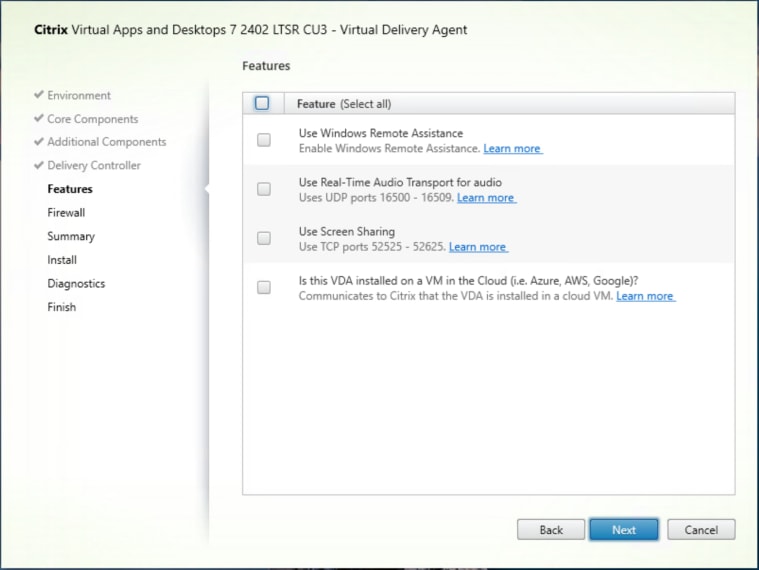Image resolution: width=759 pixels, height=570 pixels.
Task: Click the Feature (Select all) header label
Action: click(344, 104)
